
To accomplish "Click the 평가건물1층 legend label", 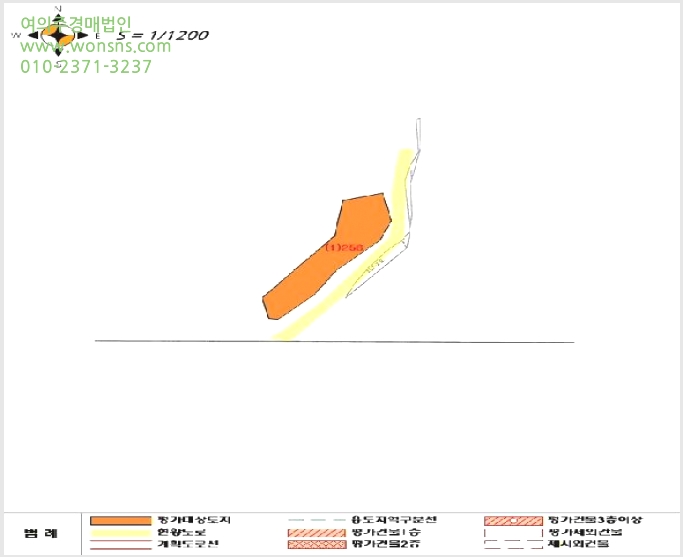I will (386, 532).
